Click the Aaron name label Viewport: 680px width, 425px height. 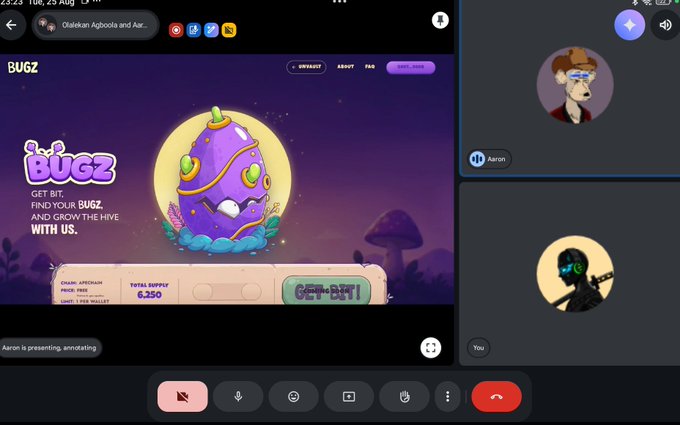(490, 159)
